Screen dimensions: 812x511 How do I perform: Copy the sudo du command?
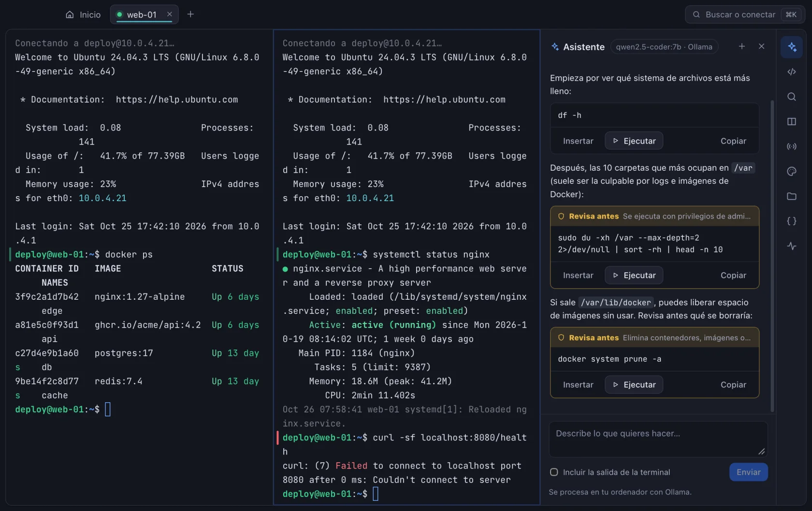[x=733, y=276]
